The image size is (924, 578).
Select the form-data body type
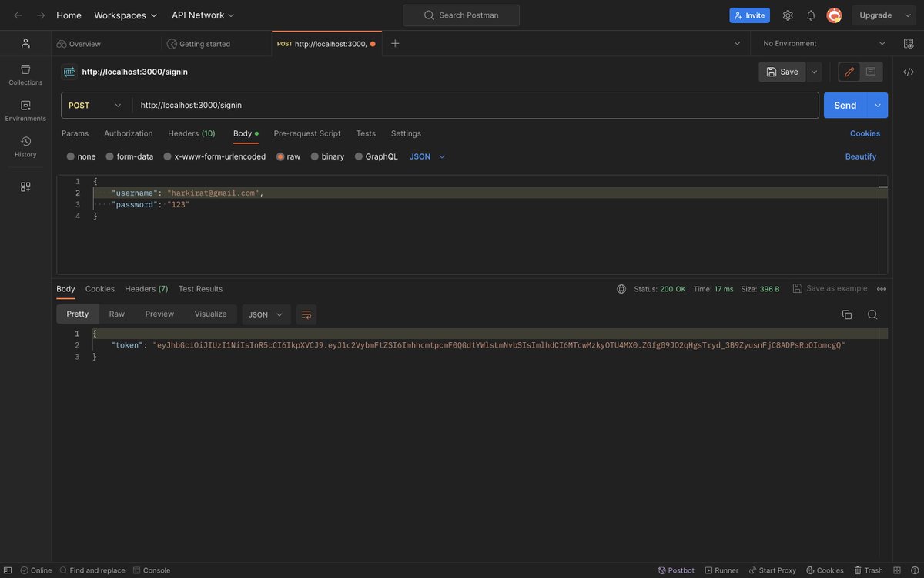point(129,156)
